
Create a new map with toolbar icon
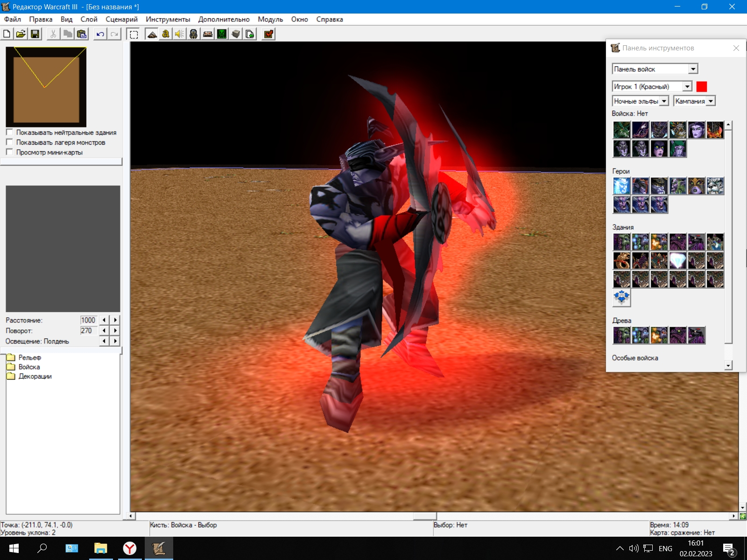tap(7, 34)
